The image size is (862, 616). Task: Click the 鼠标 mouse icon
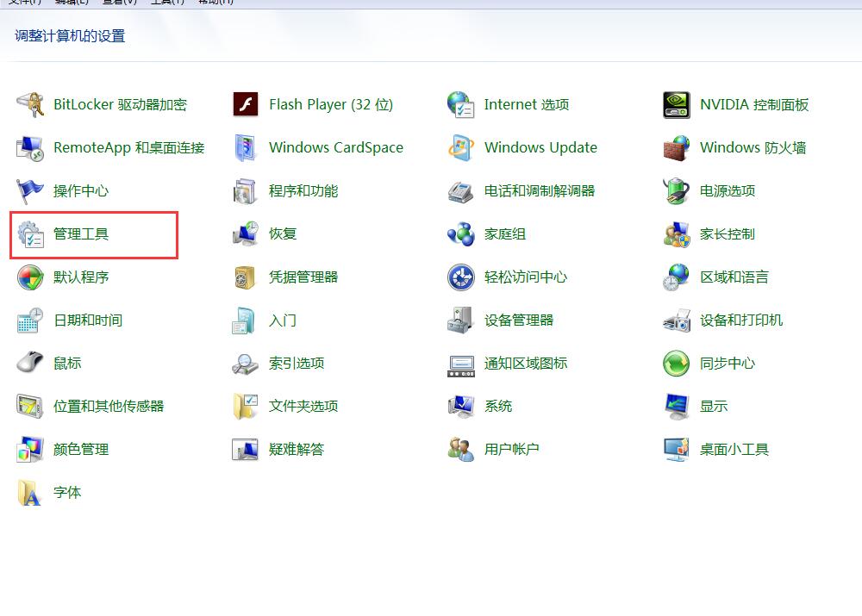tap(30, 364)
